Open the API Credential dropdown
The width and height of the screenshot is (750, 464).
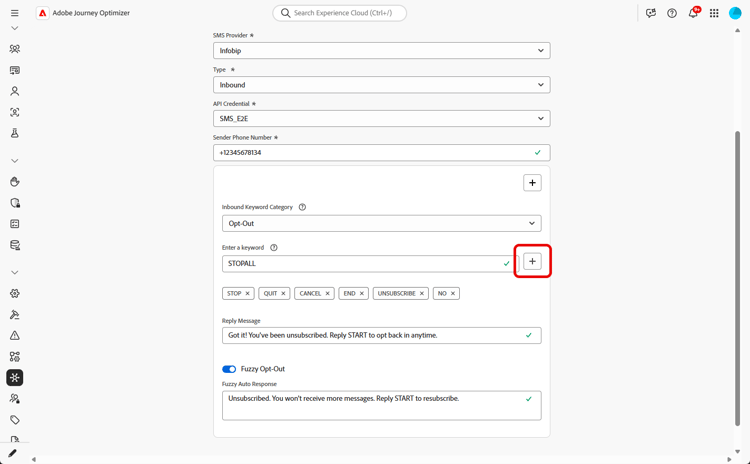tap(381, 118)
